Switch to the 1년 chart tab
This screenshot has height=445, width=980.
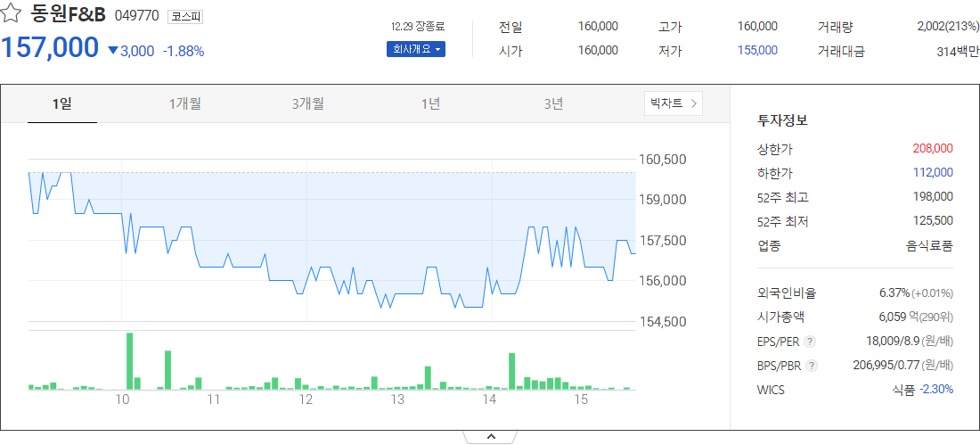pos(430,104)
